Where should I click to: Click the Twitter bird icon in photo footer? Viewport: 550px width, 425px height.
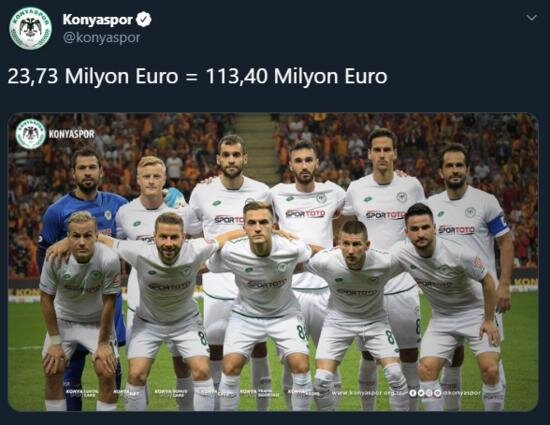tap(421, 393)
